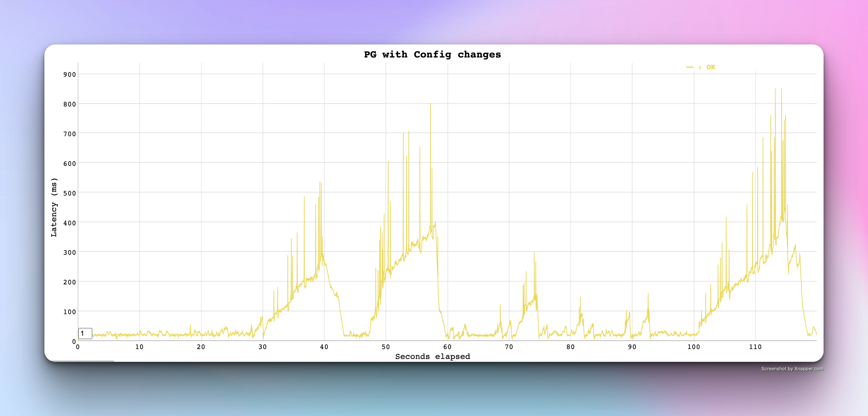
Task: Click the 700 tick on latency axis
Action: click(x=69, y=134)
